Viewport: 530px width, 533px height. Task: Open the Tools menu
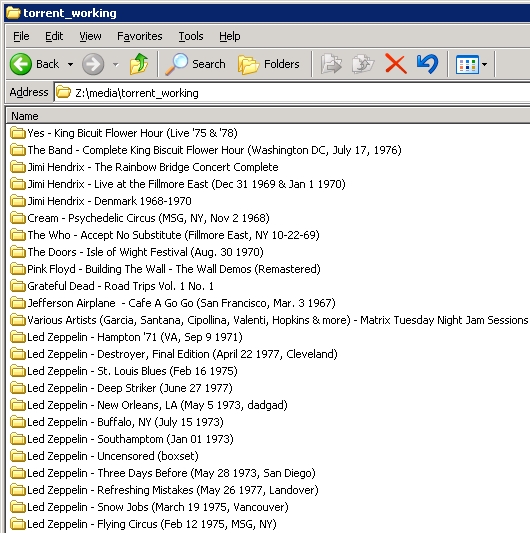(191, 36)
